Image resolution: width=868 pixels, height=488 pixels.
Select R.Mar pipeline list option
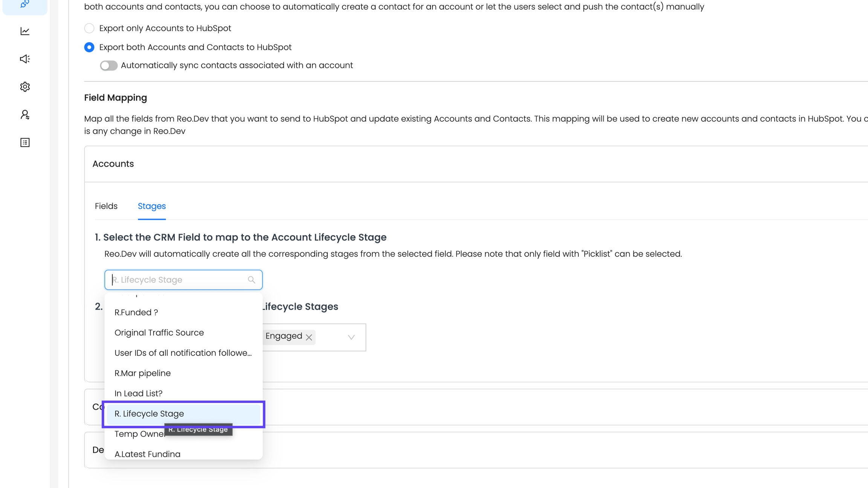(142, 373)
